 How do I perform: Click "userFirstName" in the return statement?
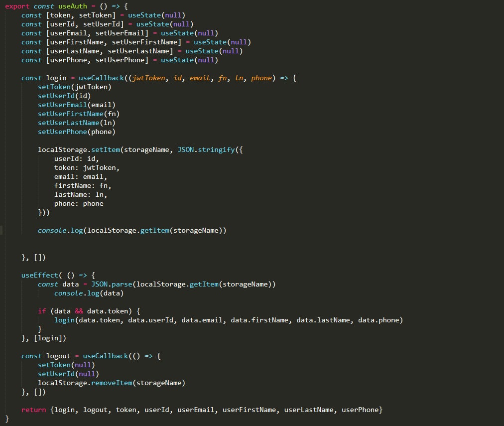pos(249,410)
